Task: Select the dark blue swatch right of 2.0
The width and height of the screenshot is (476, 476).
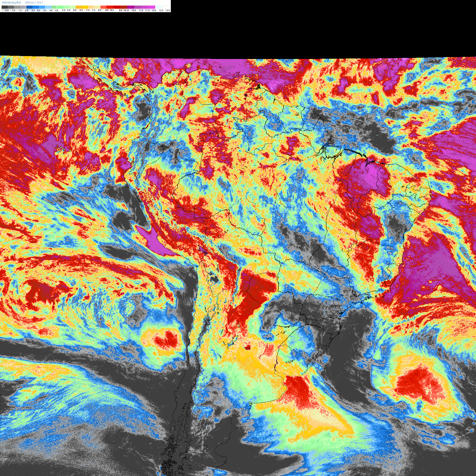Action: pos(29,7)
